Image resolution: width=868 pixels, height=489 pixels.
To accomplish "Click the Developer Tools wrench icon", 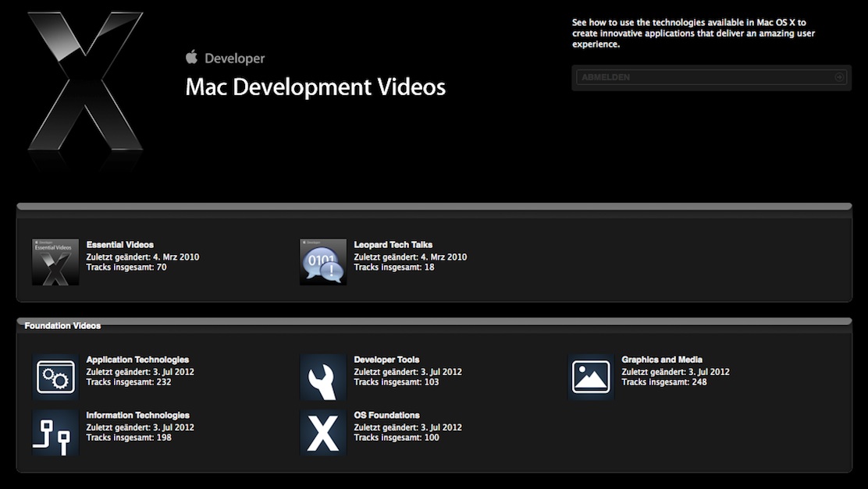I will 323,377.
